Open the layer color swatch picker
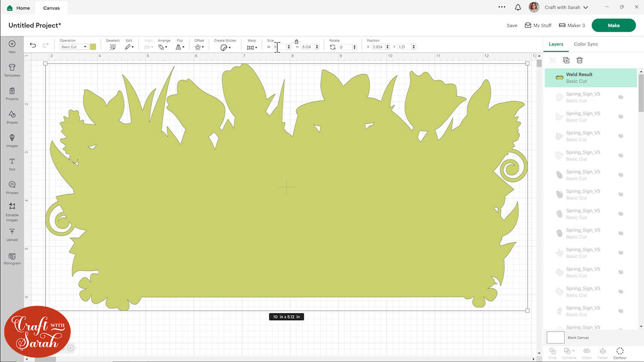Viewport: 644px width, 362px height. pos(93,46)
